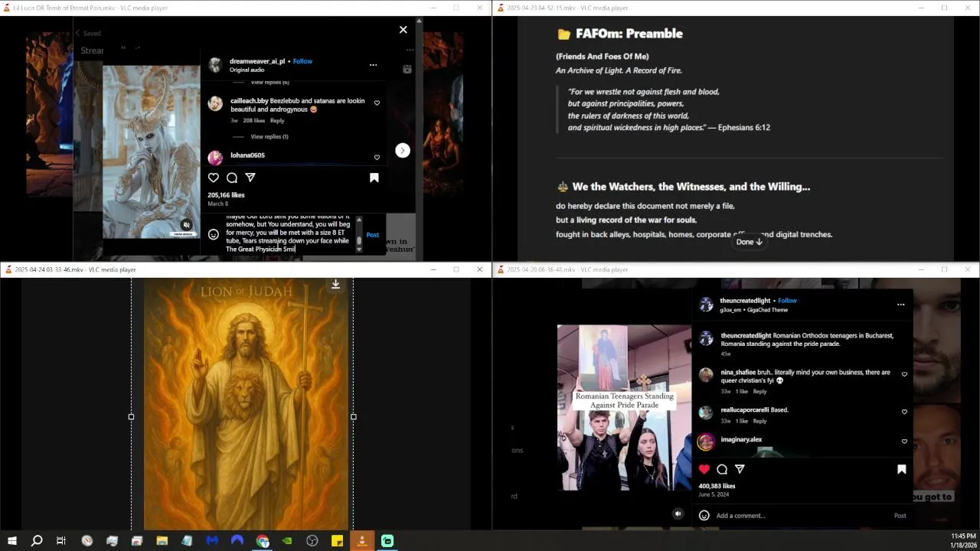Unmute the Romanian Teenagers video with speaker icon
This screenshot has height=551, width=980.
pos(678,514)
